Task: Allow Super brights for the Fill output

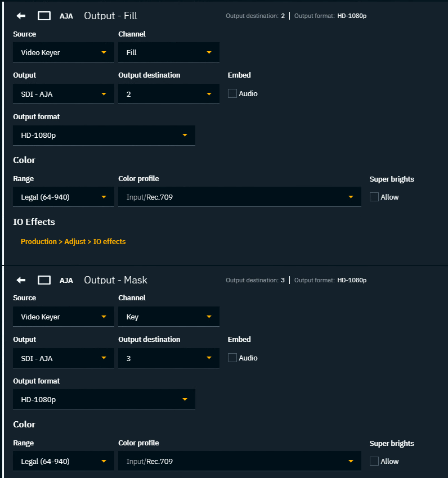Action: point(374,197)
